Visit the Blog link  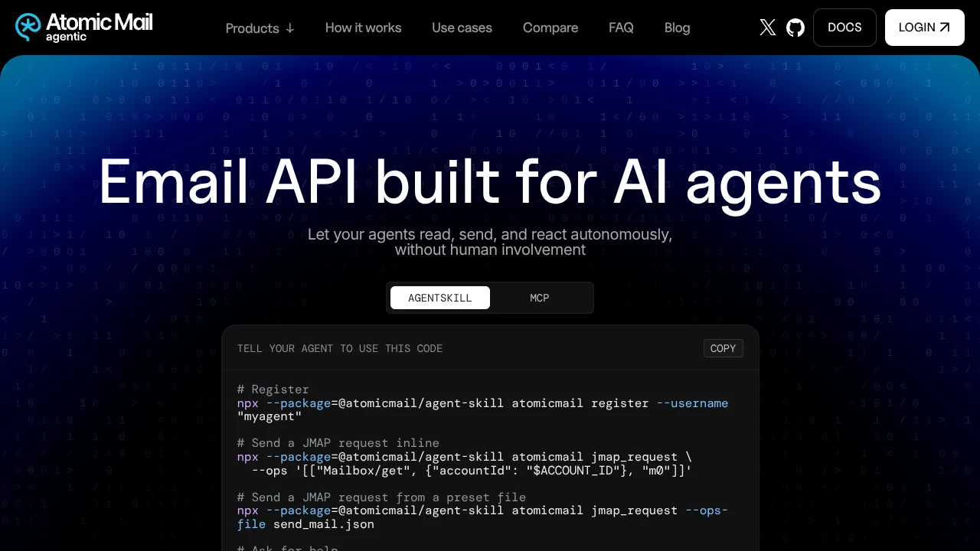tap(677, 28)
